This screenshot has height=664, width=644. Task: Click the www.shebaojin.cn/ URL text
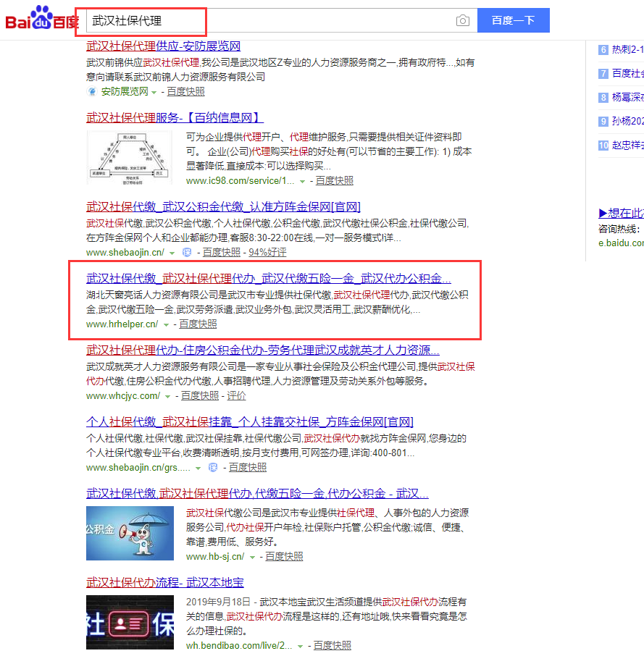pyautogui.click(x=125, y=253)
